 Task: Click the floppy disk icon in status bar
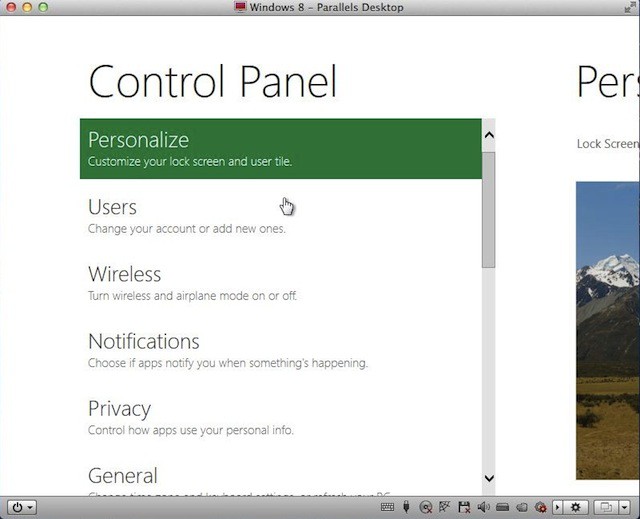point(463,507)
